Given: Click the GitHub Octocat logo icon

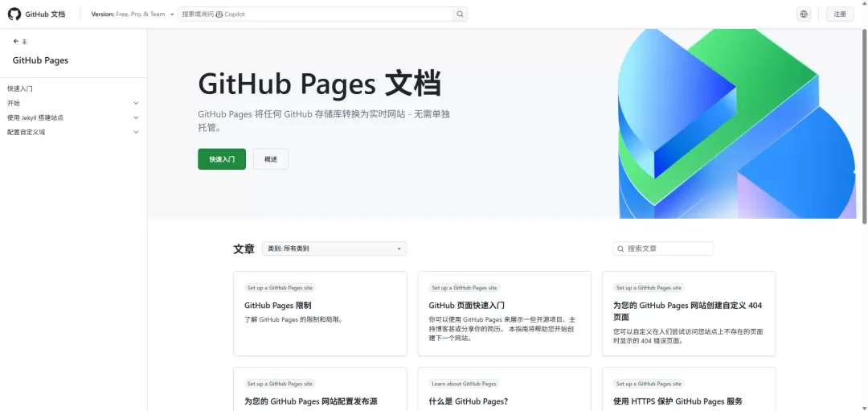Looking at the screenshot, I should (x=14, y=14).
